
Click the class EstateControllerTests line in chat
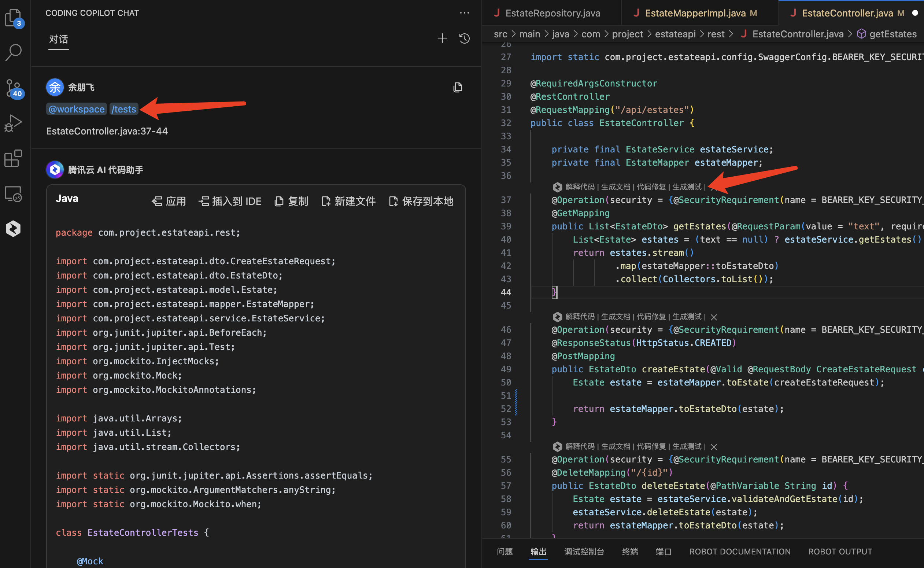[x=132, y=533]
